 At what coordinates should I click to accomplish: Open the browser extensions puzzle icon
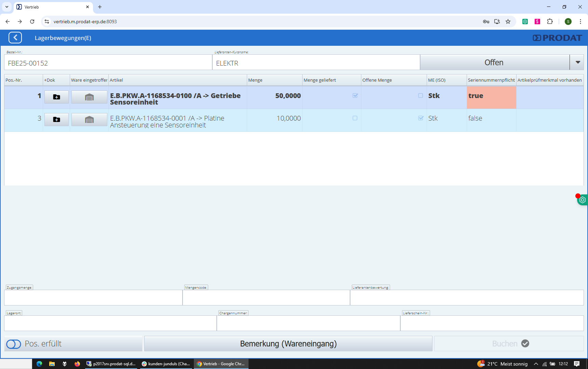pos(550,22)
